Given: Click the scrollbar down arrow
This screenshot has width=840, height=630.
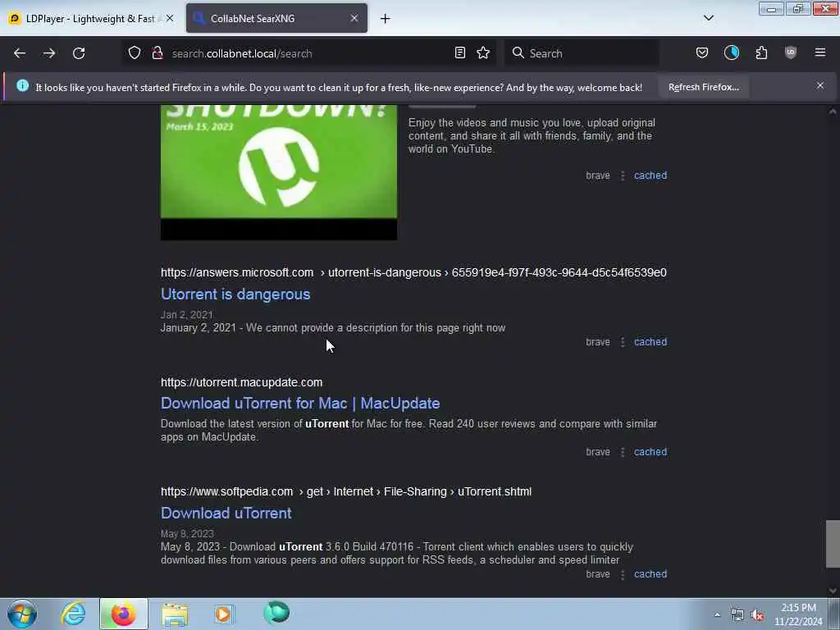Looking at the screenshot, I should (x=833, y=591).
